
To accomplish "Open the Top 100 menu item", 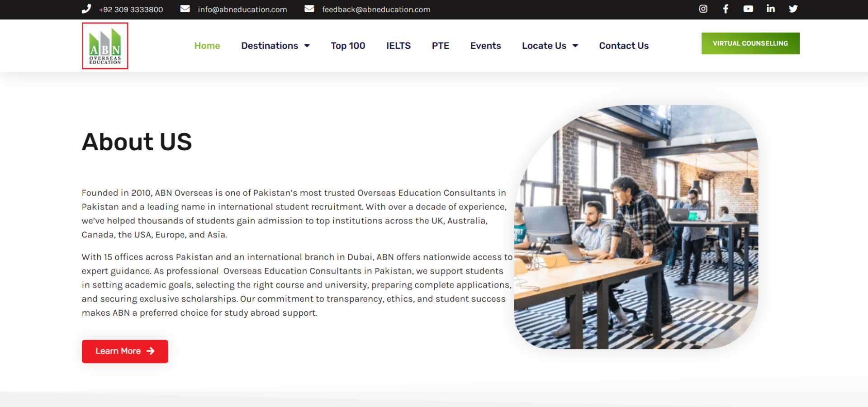I will (x=348, y=46).
